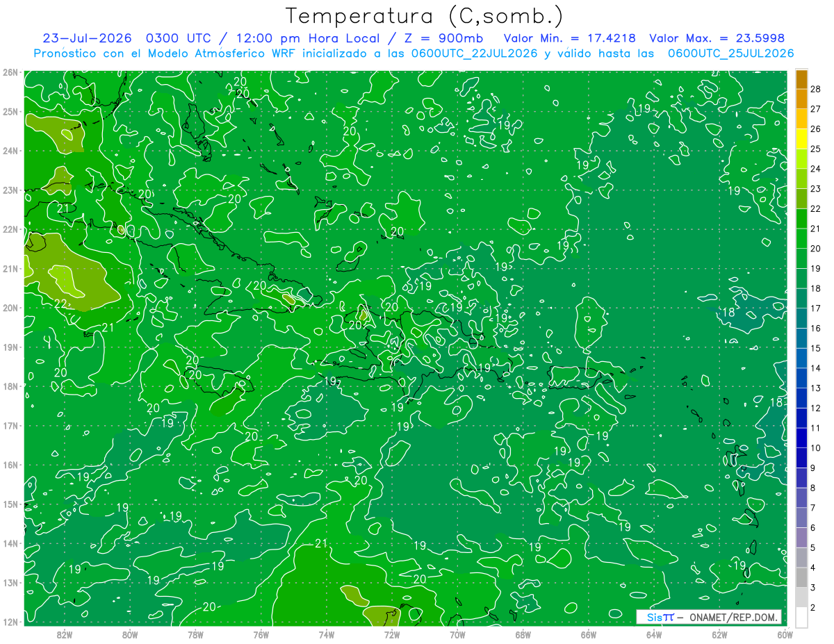The height and width of the screenshot is (644, 834).
Task: Pick the yellow swatch between 25 and 26
Action: 801,139
